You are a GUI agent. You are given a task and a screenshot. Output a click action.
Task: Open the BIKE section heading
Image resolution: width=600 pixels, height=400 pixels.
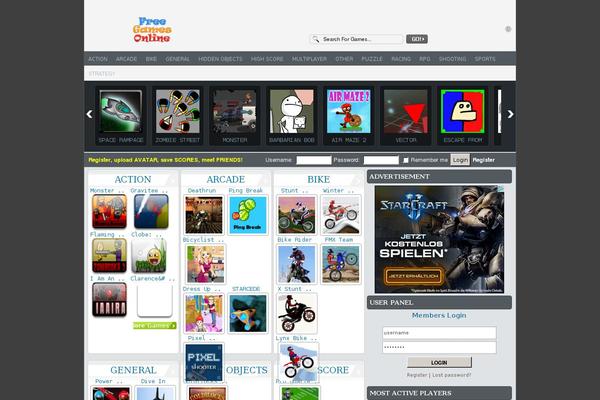[x=318, y=180]
